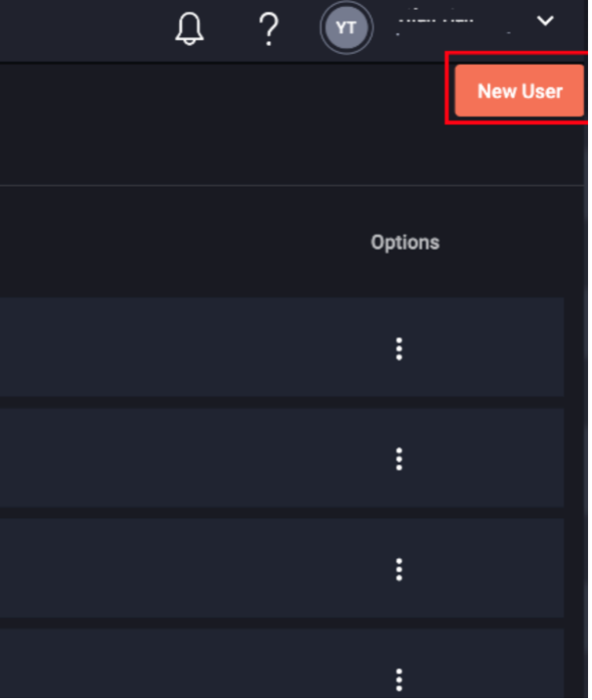Click the YT user avatar
The image size is (592, 700).
(x=346, y=28)
